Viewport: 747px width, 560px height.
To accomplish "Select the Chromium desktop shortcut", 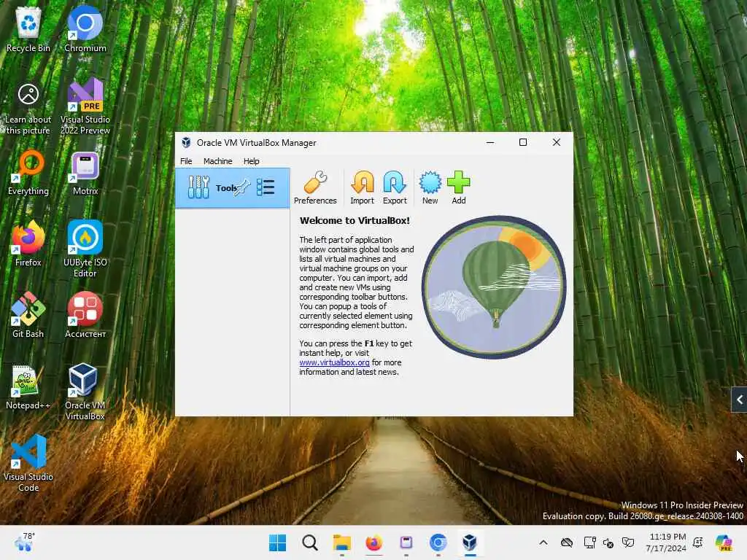I will tap(85, 29).
